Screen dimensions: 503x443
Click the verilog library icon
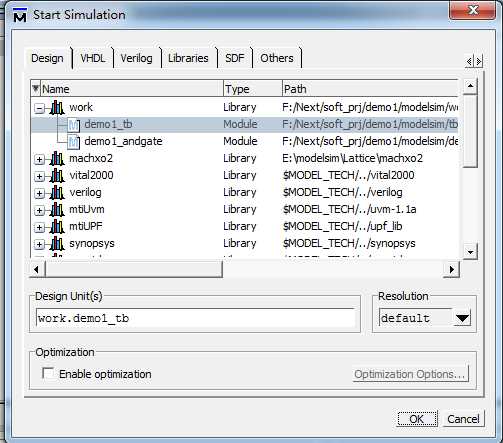pyautogui.click(x=57, y=193)
